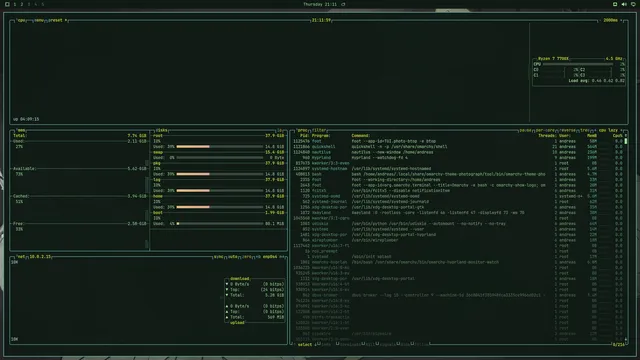Click the Program: column header

click(321, 136)
